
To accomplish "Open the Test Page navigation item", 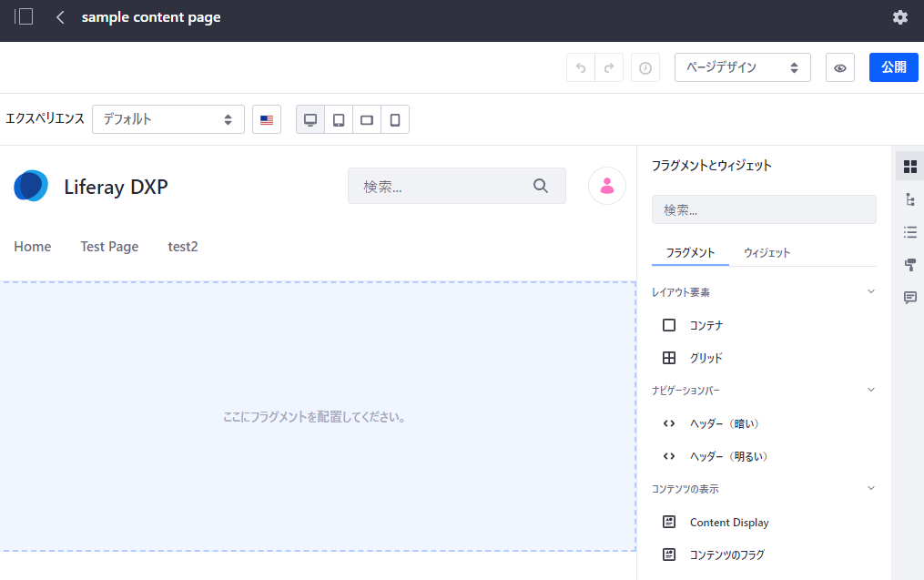I will pos(109,247).
